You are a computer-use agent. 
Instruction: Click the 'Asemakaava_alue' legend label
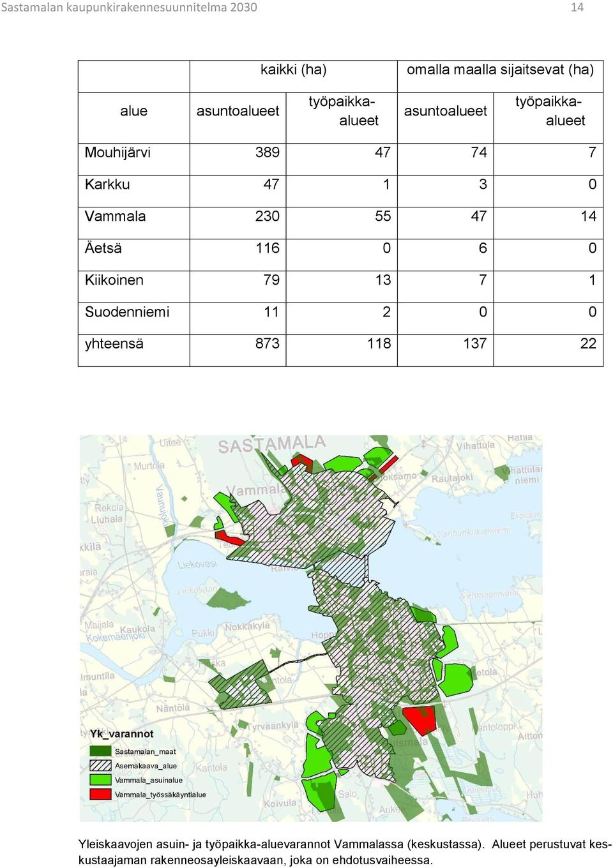click(x=146, y=766)
